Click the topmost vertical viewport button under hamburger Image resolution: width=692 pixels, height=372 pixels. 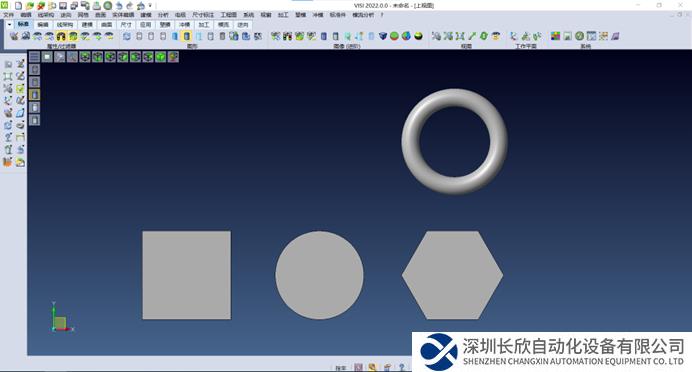click(x=34, y=69)
